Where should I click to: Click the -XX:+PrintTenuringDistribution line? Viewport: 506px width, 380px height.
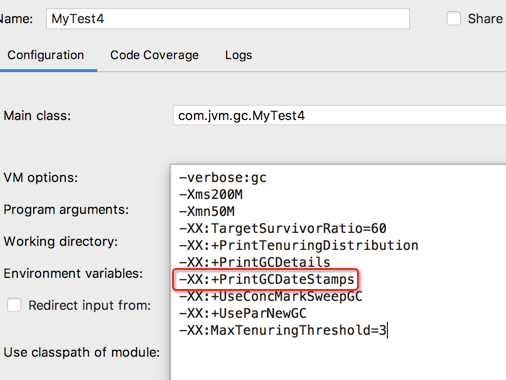(x=299, y=245)
